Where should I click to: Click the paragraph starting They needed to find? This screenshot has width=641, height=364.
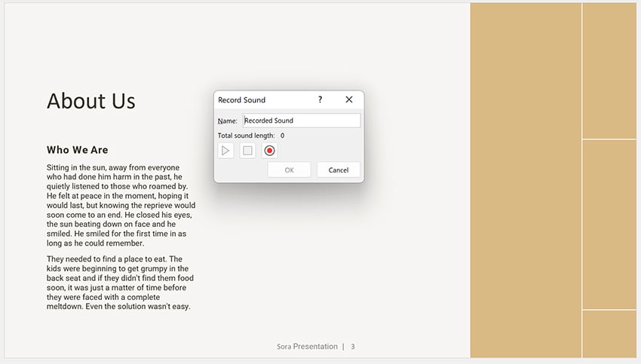tap(119, 283)
